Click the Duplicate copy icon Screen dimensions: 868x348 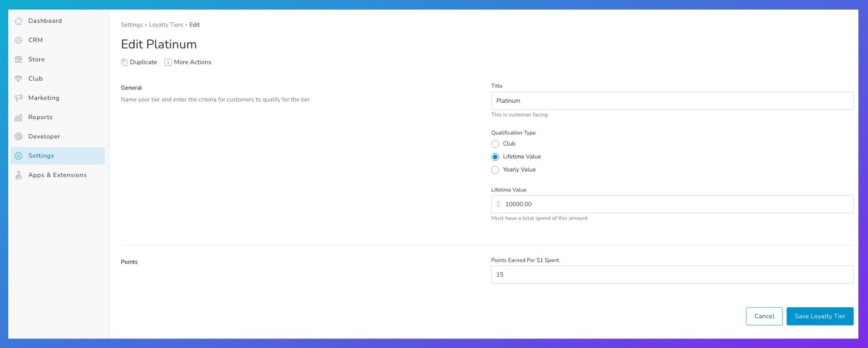point(124,62)
